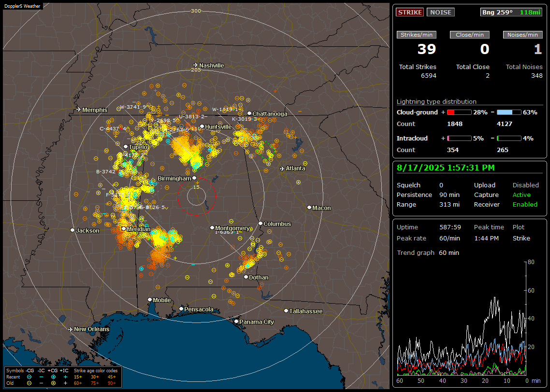The image size is (550, 392).
Task: Click the Trend graph 60 min setting
Action: pos(449,253)
